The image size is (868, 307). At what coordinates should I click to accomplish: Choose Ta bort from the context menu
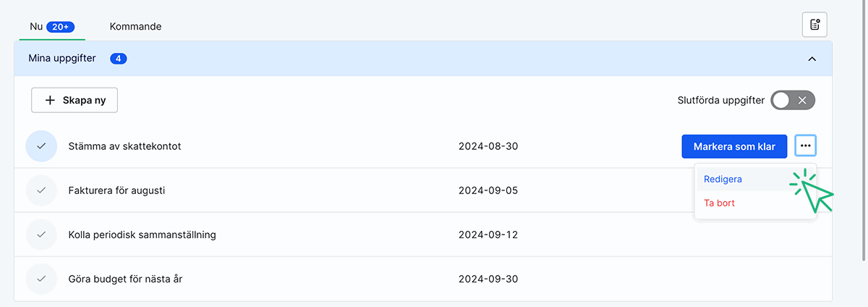(719, 203)
